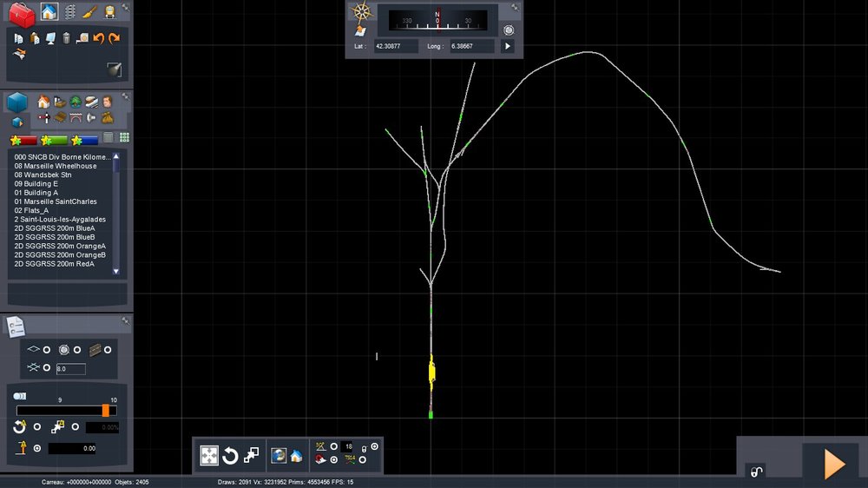Image resolution: width=868 pixels, height=488 pixels.
Task: Select the tree vegetation category icon
Action: (x=76, y=102)
